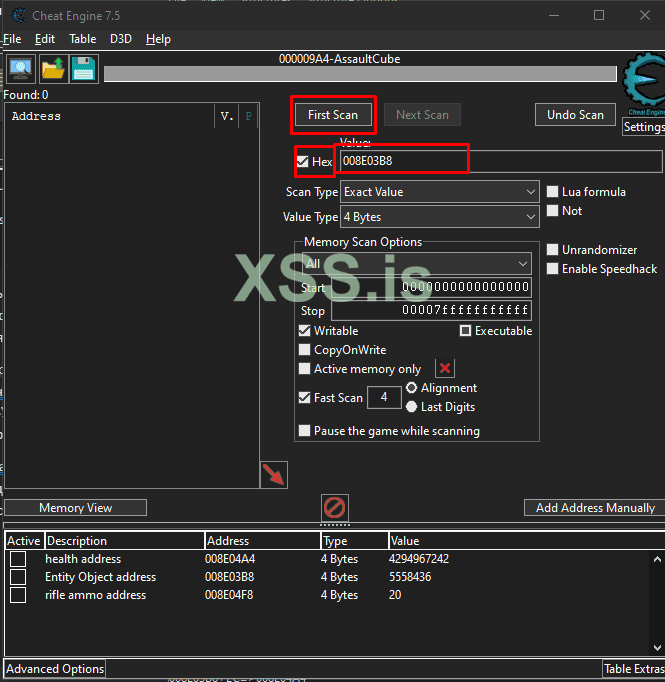Click the Start address field
The image size is (665, 682).
tap(431, 287)
